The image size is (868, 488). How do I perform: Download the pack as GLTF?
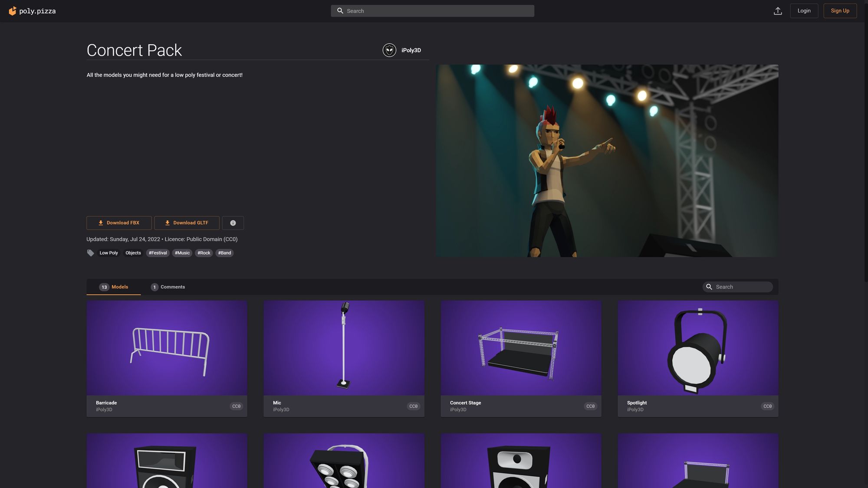click(x=187, y=223)
